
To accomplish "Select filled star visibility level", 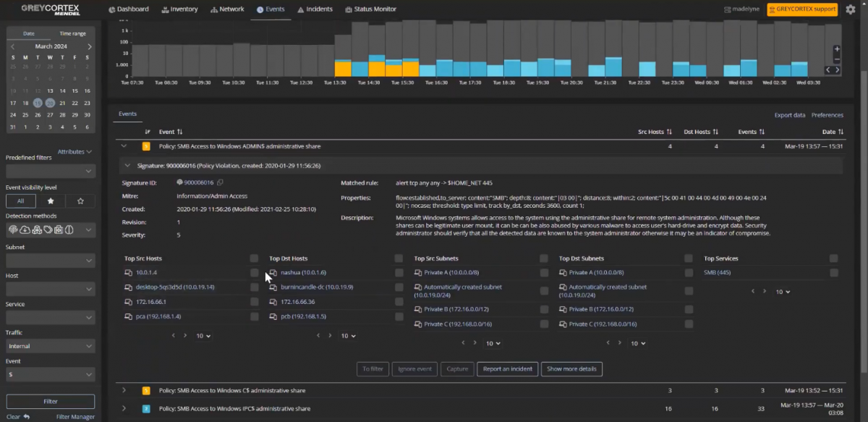I will 50,201.
